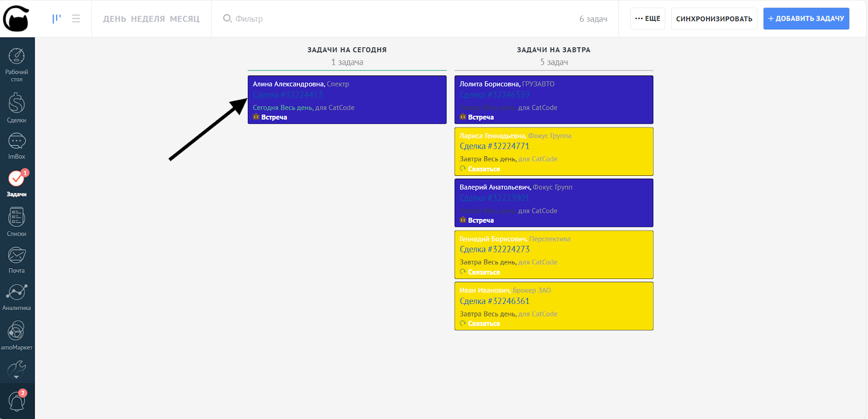Select the ДЕНЬ view tab
Viewport: 868px width, 419px height.
[x=114, y=19]
